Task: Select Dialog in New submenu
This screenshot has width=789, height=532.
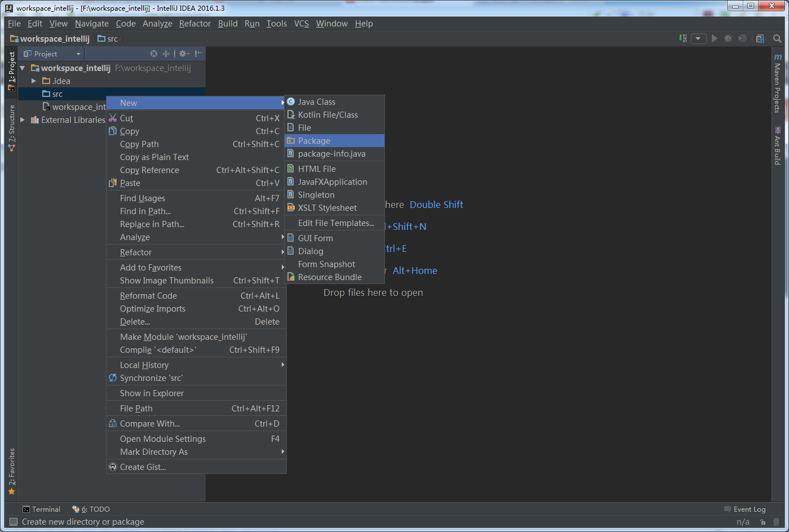Action: click(335, 251)
